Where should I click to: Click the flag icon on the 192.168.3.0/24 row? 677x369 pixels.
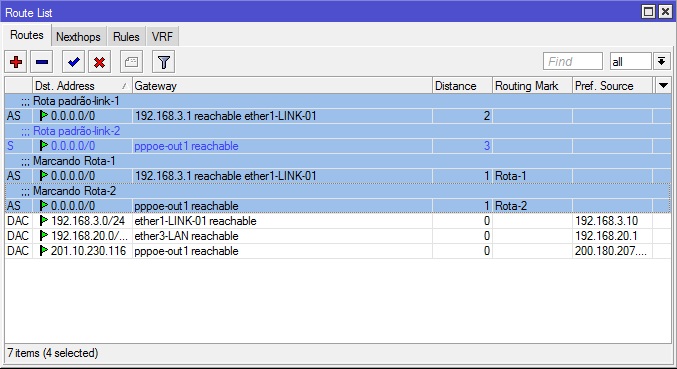[44, 221]
